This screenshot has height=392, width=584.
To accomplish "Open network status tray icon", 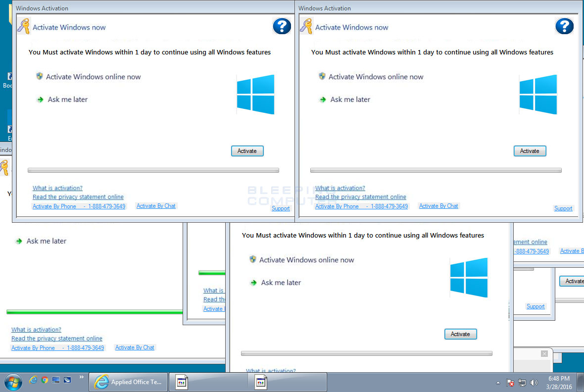I will tap(522, 383).
